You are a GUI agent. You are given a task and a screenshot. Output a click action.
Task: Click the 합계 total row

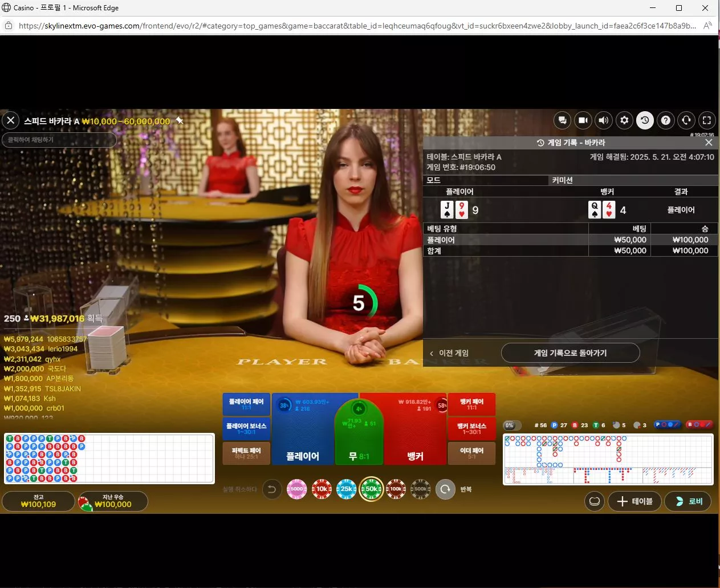(x=570, y=251)
